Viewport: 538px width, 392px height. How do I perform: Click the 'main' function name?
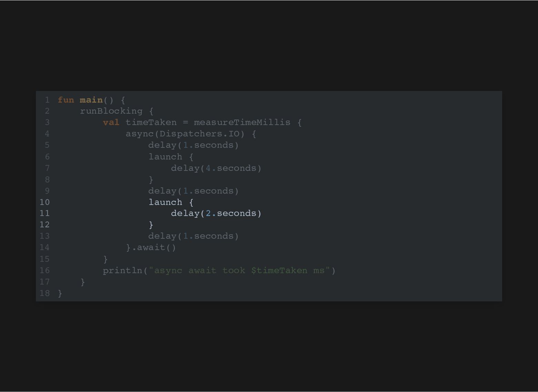91,100
